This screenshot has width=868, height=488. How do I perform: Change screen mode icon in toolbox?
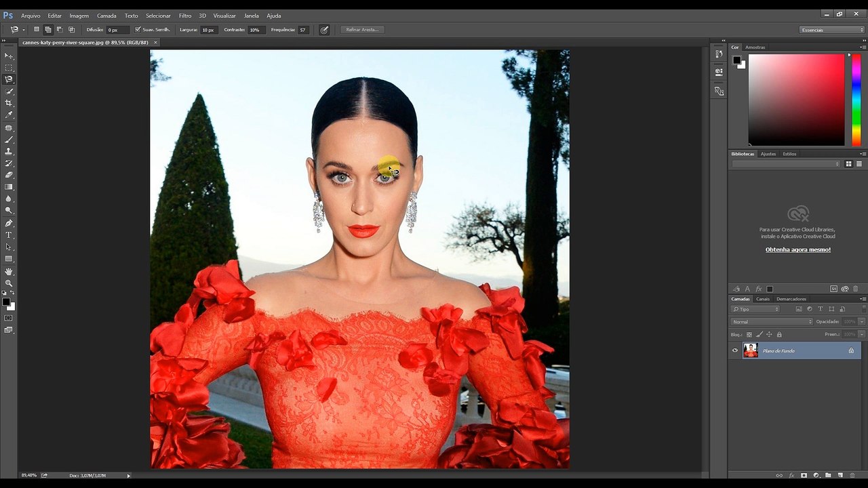pyautogui.click(x=9, y=330)
